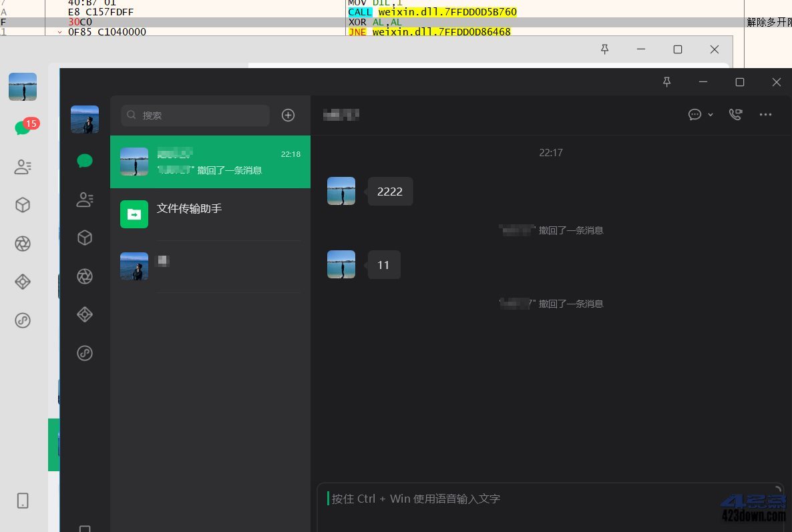Open 文件传输助手 conversation
The height and width of the screenshot is (532, 792).
point(210,214)
